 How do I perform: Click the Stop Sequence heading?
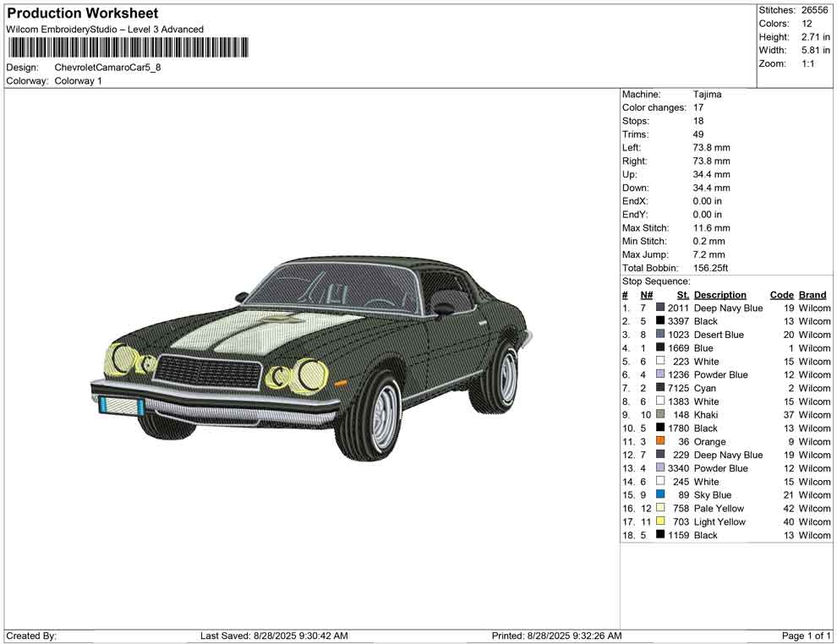pos(656,281)
